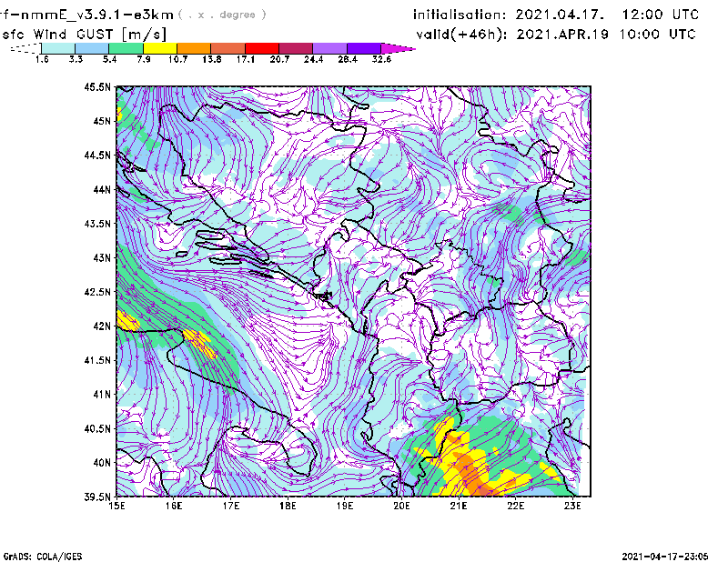The height and width of the screenshot is (562, 728).
Task: Click the "GrADS: COLA/IGES" footer text
Action: 43,557
